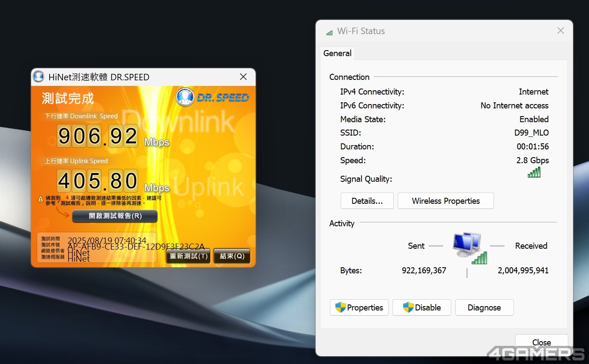The image size is (589, 364).
Task: Click the 405.80 uplink speed value
Action: click(x=98, y=180)
